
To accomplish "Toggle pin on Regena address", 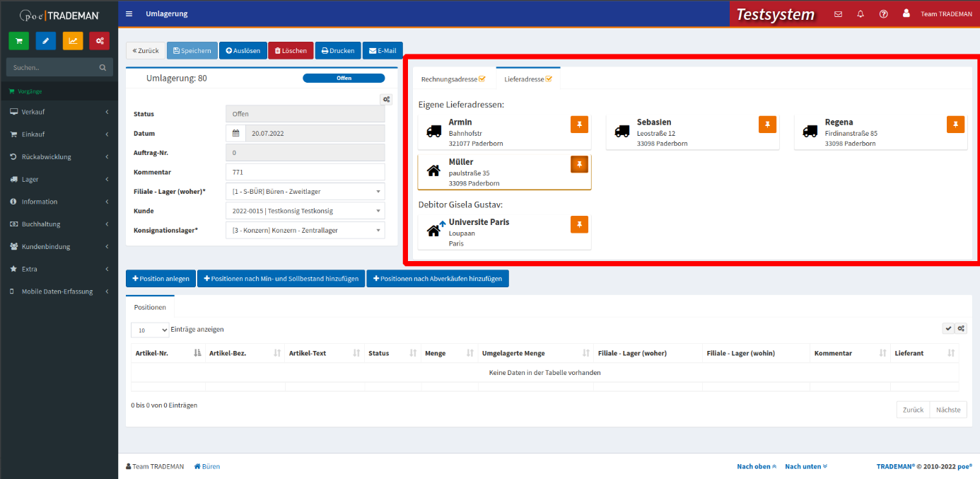I will click(955, 125).
